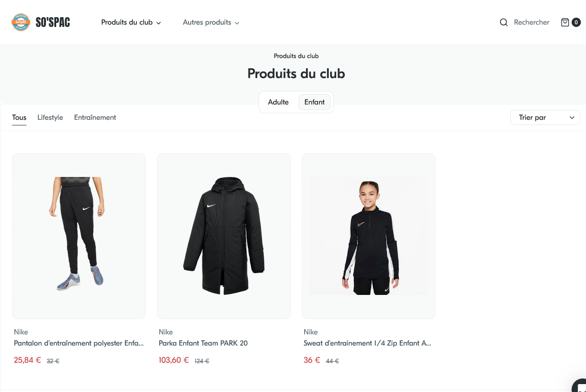Viewport: 586px width, 392px height.
Task: Open the Parka Enfant Team PARK 20 link
Action: coord(203,343)
